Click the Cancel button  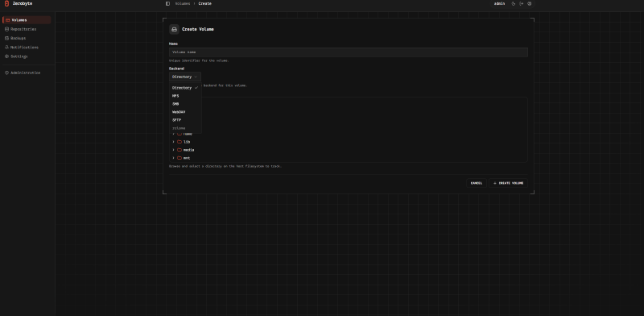477,183
